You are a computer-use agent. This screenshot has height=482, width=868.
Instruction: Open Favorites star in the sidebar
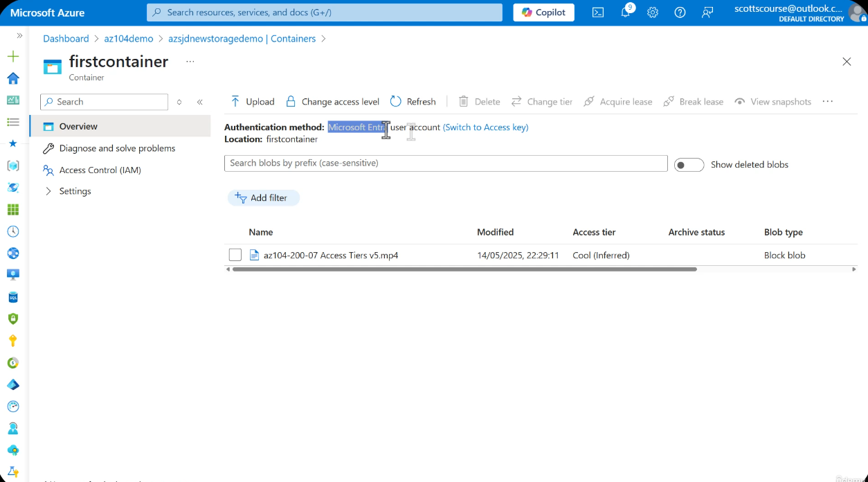click(x=13, y=143)
